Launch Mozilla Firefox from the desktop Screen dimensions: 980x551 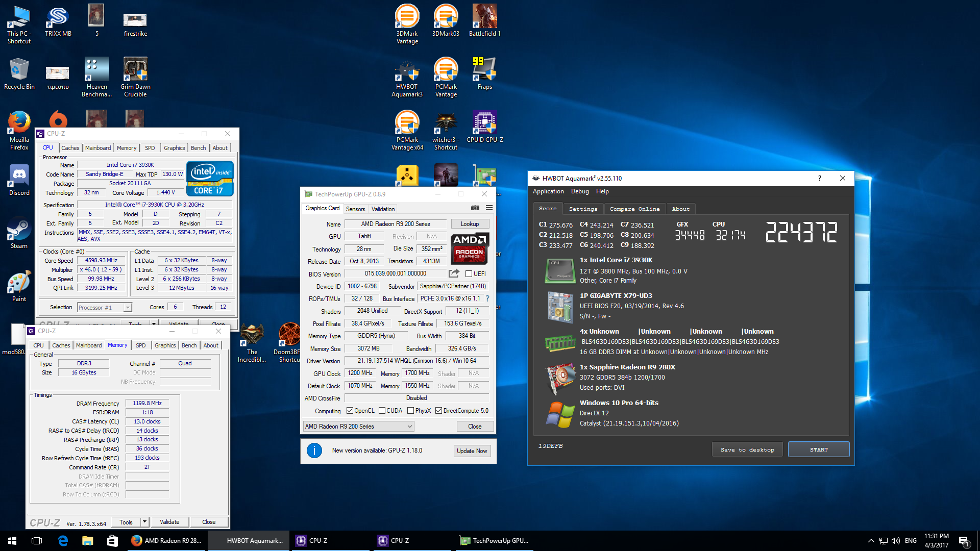[x=19, y=131]
